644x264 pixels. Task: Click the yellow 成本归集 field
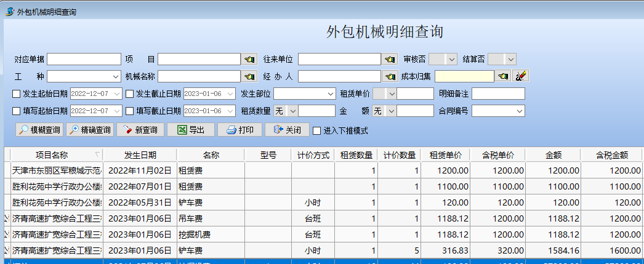coord(464,76)
